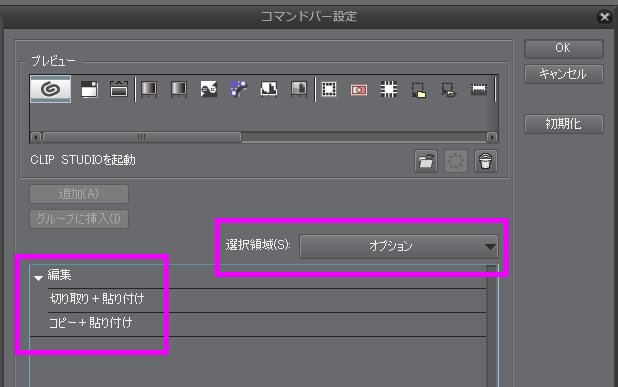Select the wide dotted black bar icon
Screen dimensions: 618x387
479,89
